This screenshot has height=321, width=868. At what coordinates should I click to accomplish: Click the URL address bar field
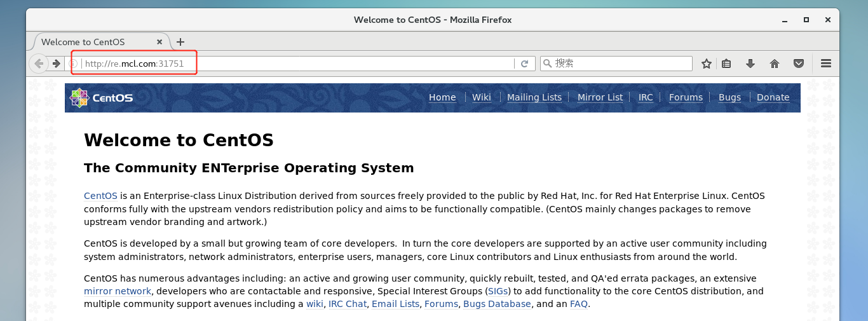click(x=318, y=64)
